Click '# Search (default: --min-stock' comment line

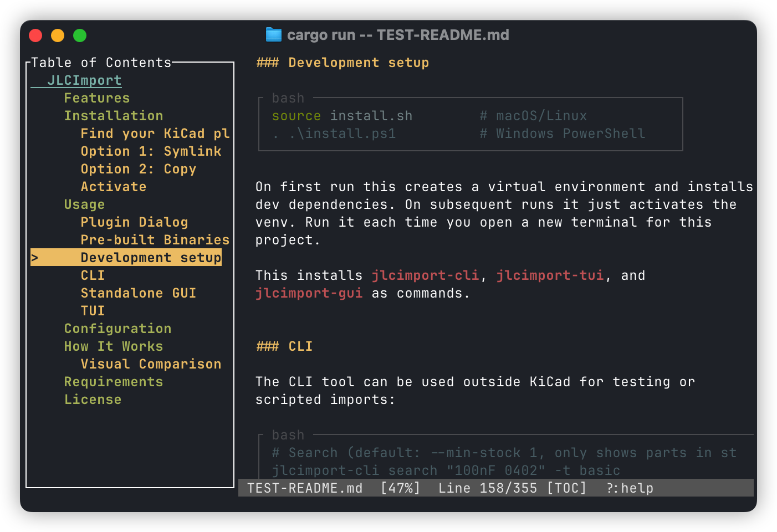pyautogui.click(x=504, y=453)
